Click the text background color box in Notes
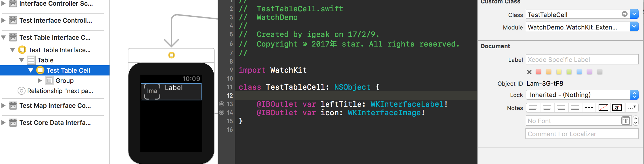The height and width of the screenshot is (164, 644). pyautogui.click(x=617, y=108)
